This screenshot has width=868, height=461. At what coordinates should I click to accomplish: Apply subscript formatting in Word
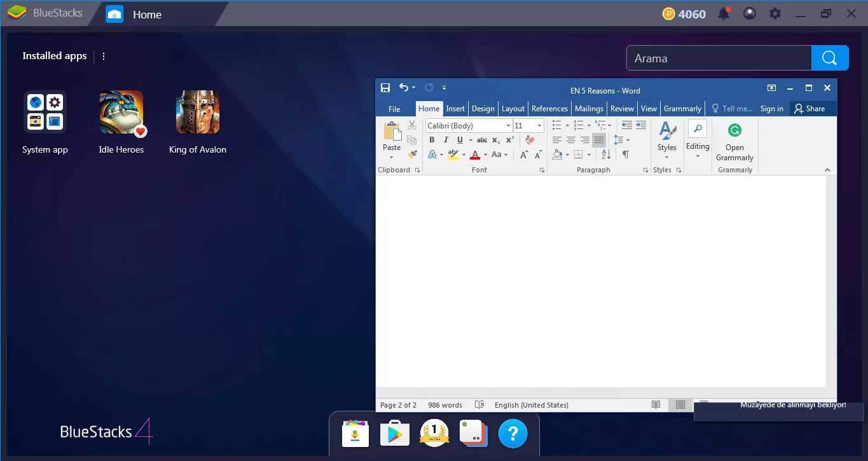(496, 140)
